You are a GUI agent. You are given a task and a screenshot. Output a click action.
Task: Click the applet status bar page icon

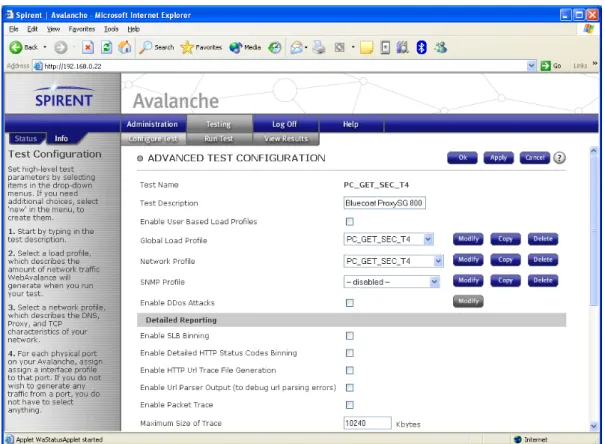10,439
